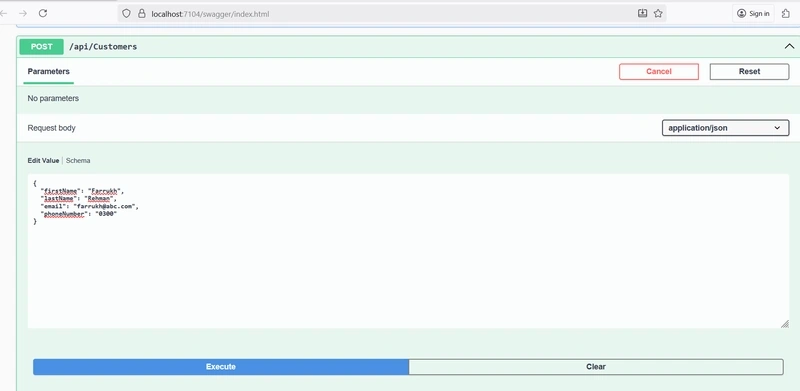The image size is (800, 391).
Task: Click the install app icon in address bar
Action: (642, 14)
